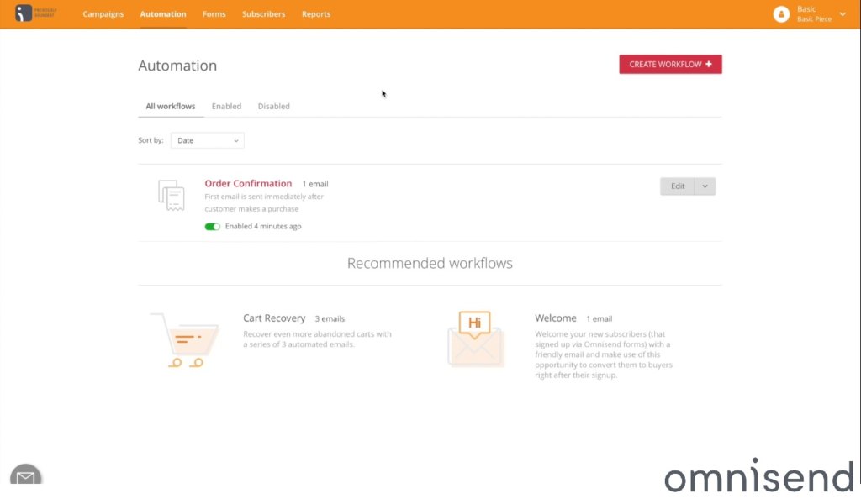The image size is (861, 504).
Task: Open the Campaigns section
Action: pyautogui.click(x=103, y=14)
